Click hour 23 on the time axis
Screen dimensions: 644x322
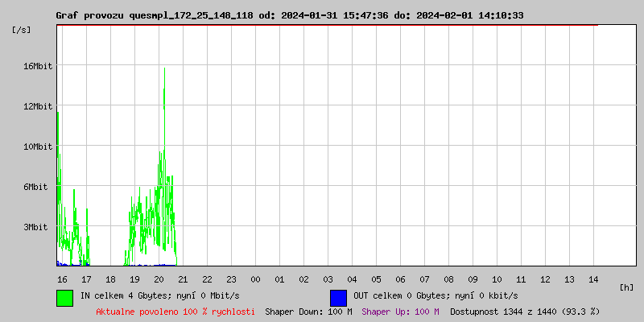(x=231, y=279)
